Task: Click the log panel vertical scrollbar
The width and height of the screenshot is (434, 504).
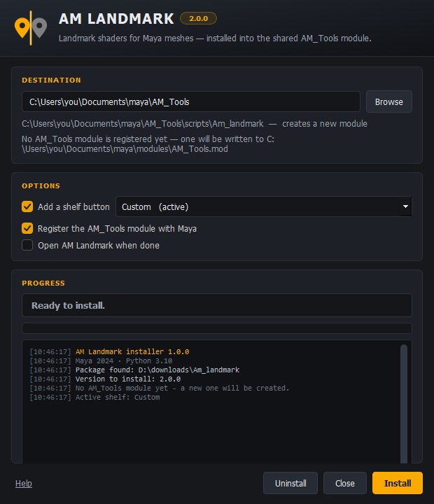Action: point(404,404)
